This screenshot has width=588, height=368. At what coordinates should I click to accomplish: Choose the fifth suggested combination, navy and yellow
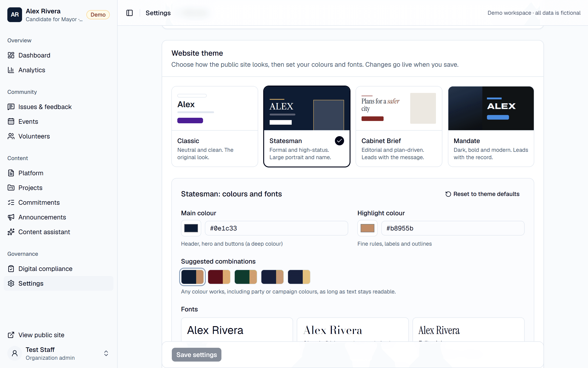299,277
